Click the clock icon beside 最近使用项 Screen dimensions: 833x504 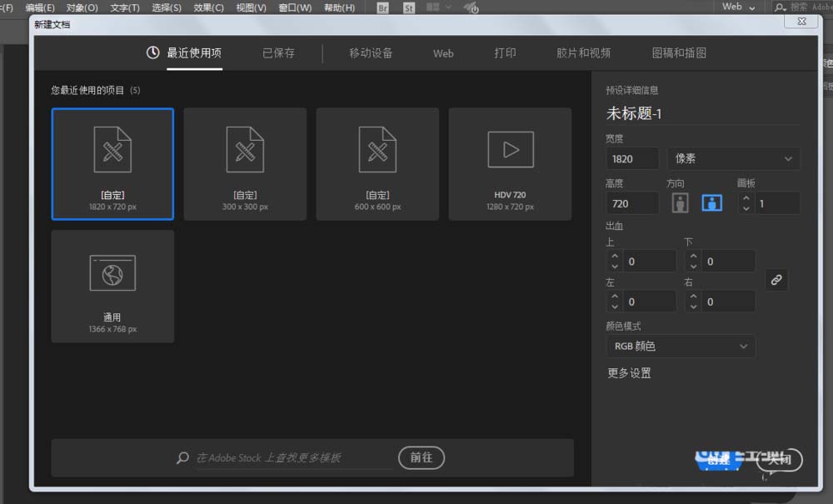click(152, 52)
